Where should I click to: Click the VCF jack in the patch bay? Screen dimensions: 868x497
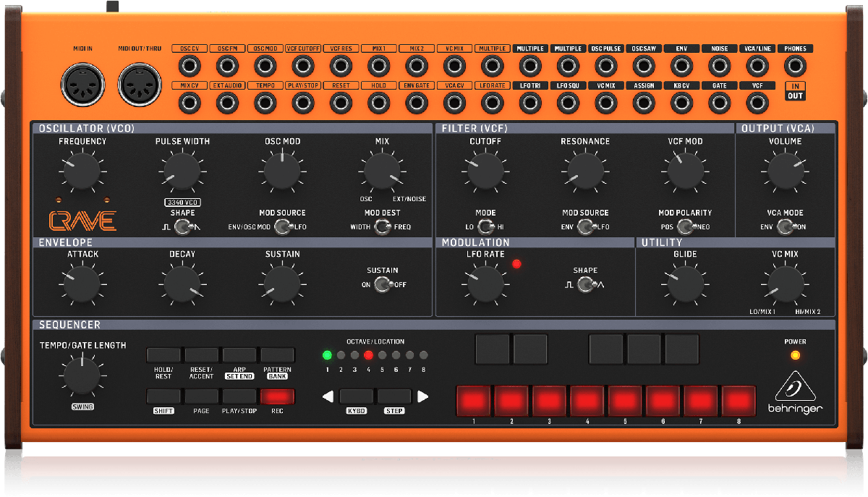point(757,103)
